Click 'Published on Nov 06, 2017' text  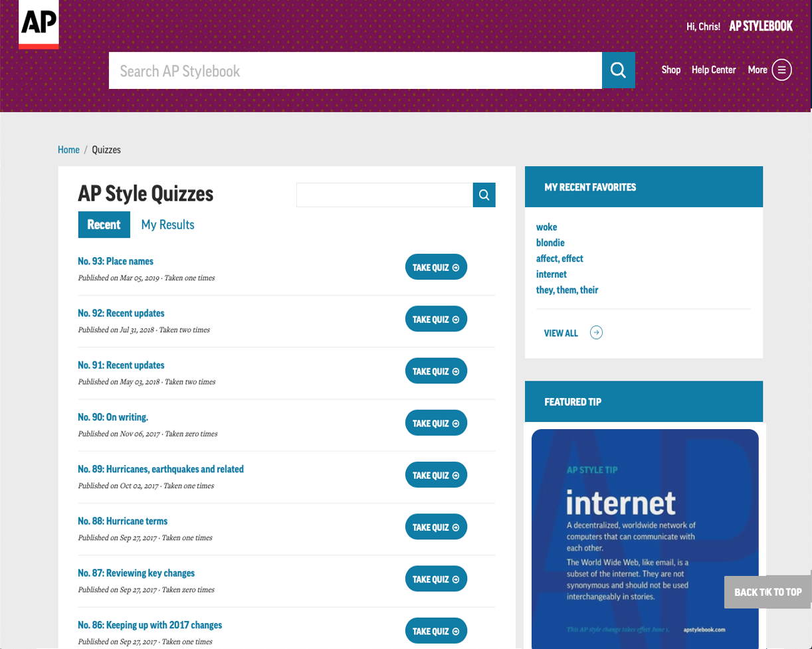coord(118,434)
